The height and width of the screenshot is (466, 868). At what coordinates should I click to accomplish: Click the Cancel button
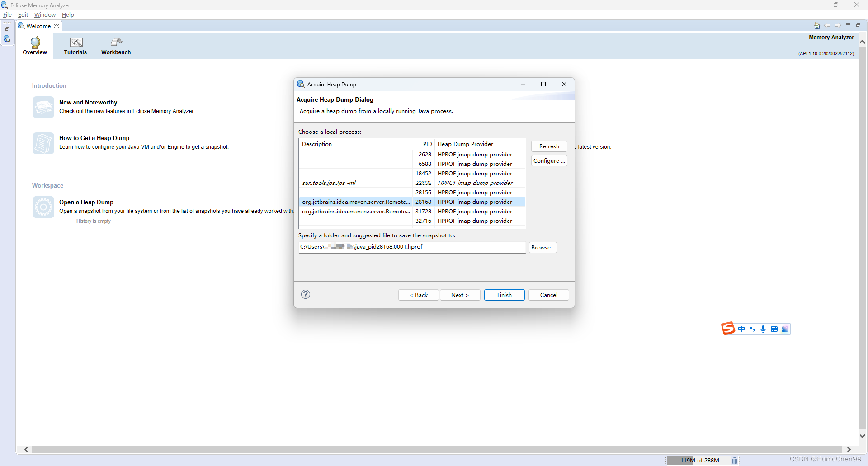coord(548,295)
